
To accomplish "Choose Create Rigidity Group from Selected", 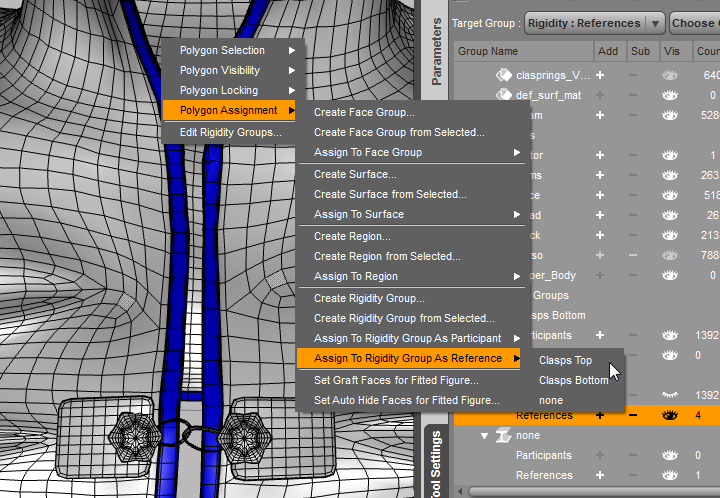I will [x=404, y=318].
